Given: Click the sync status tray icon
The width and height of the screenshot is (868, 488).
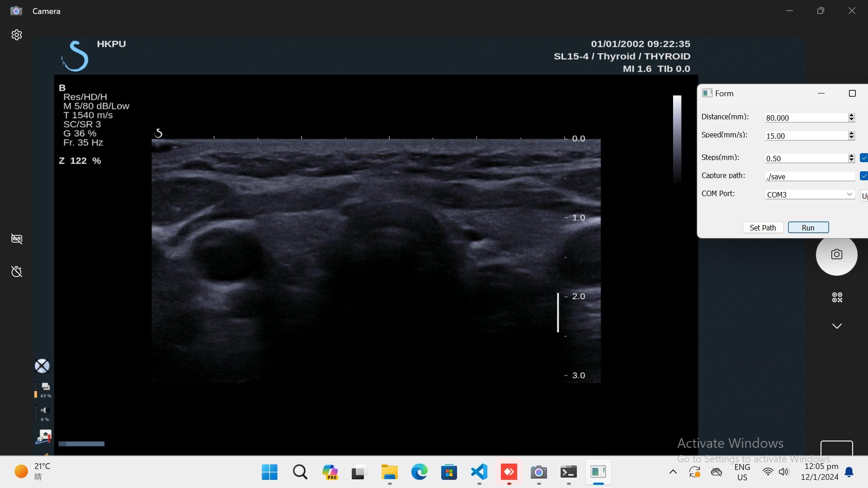Looking at the screenshot, I should pos(695,472).
